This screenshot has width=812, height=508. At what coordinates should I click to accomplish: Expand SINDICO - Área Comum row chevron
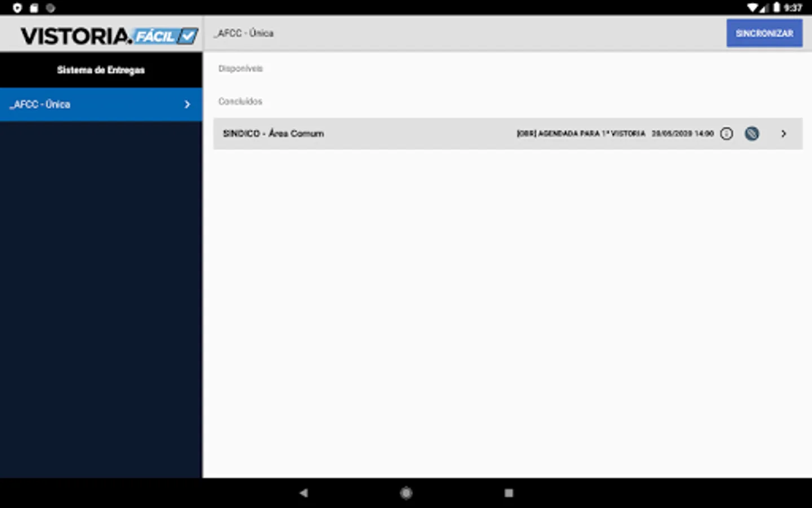tap(783, 134)
